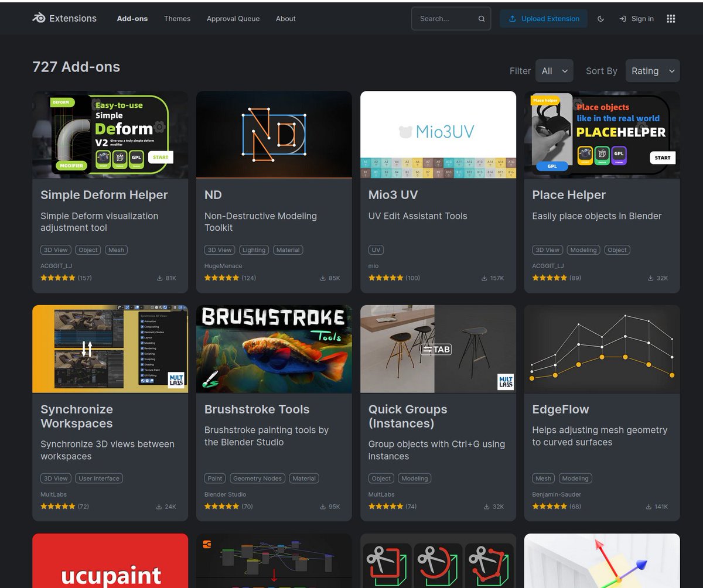Click the Synchronize Workspaces title
Screen dimensions: 703x588
coord(77,416)
